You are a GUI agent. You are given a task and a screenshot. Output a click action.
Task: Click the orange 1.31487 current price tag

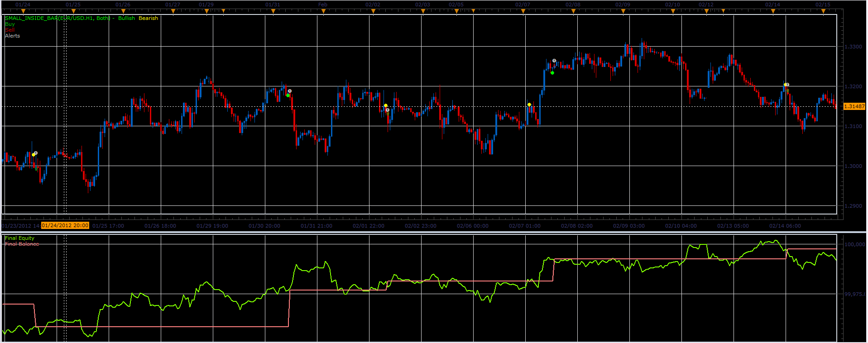point(854,106)
